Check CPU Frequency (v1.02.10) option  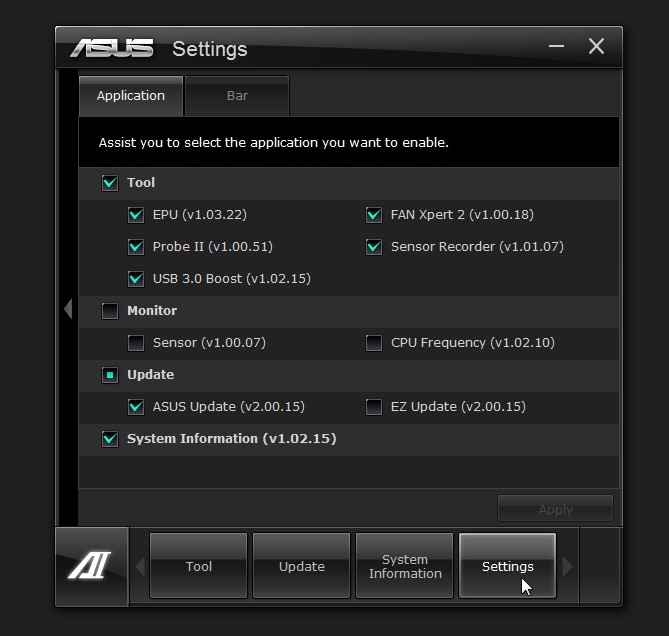tap(374, 343)
